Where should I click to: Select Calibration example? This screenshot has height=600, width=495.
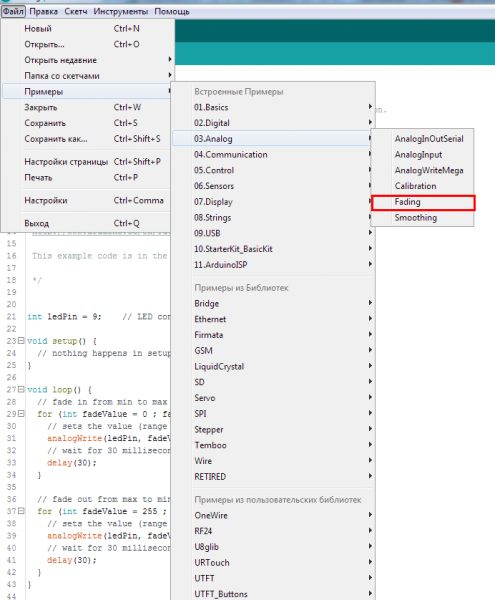(423, 186)
